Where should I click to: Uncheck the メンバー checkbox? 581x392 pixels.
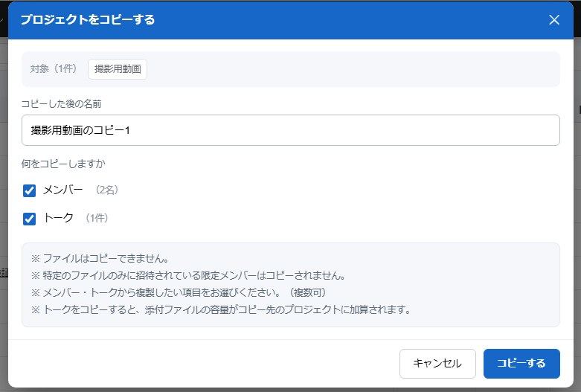point(29,191)
